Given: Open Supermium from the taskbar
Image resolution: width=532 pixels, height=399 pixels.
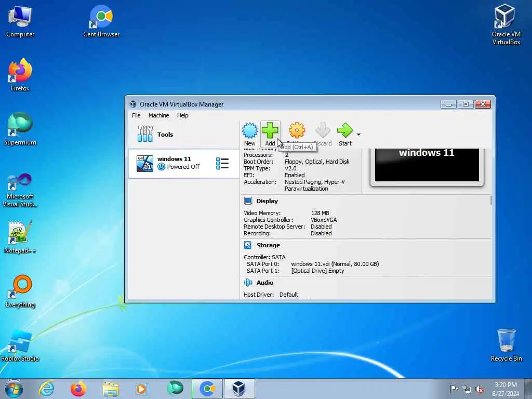Looking at the screenshot, I should [175, 389].
